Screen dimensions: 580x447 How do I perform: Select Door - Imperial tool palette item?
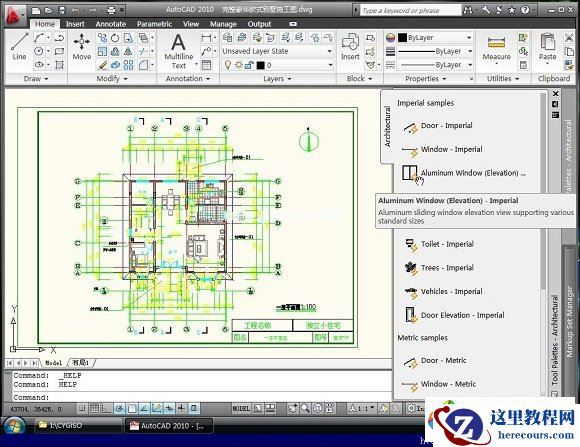click(438, 126)
